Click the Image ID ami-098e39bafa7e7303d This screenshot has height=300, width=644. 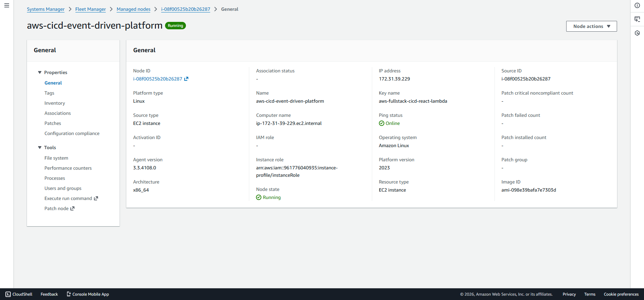pos(529,190)
